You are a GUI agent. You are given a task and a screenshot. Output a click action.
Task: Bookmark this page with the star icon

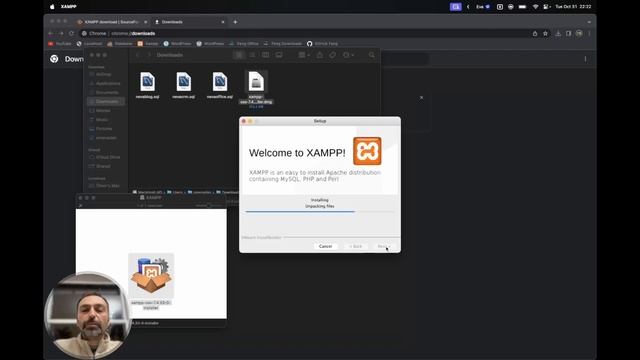pos(545,33)
